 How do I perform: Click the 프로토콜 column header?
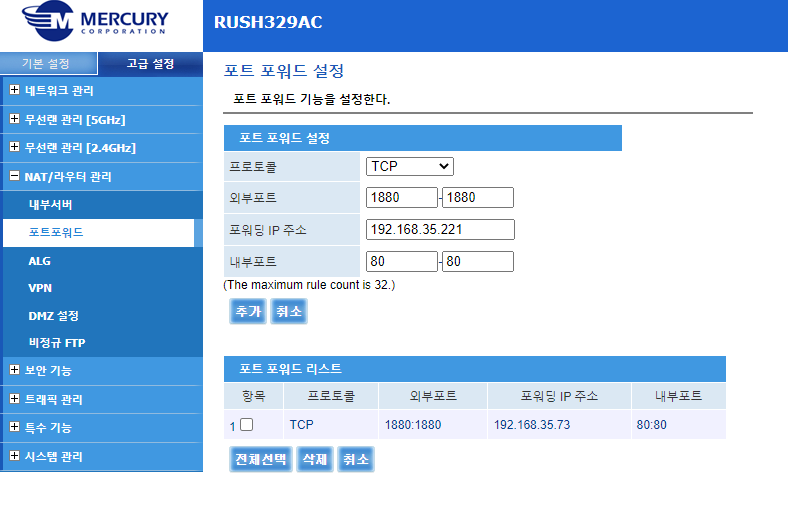tap(331, 396)
